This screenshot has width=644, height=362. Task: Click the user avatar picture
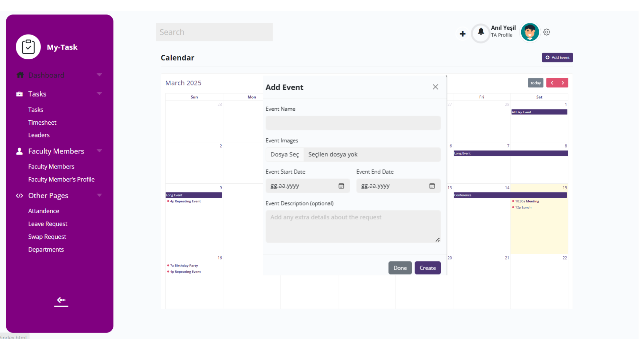coord(530,32)
